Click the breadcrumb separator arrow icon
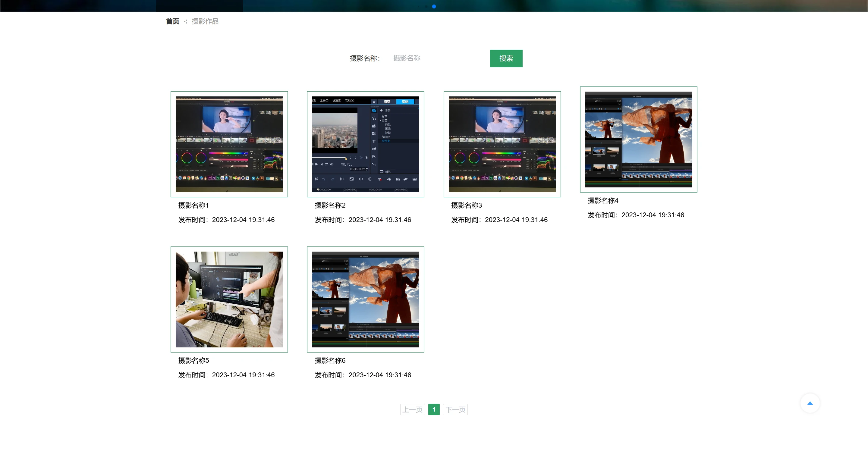 [186, 22]
